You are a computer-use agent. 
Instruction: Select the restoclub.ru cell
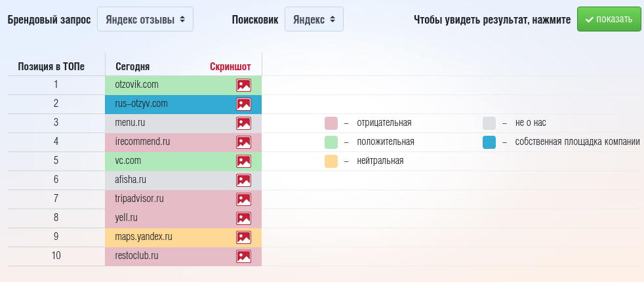183,256
